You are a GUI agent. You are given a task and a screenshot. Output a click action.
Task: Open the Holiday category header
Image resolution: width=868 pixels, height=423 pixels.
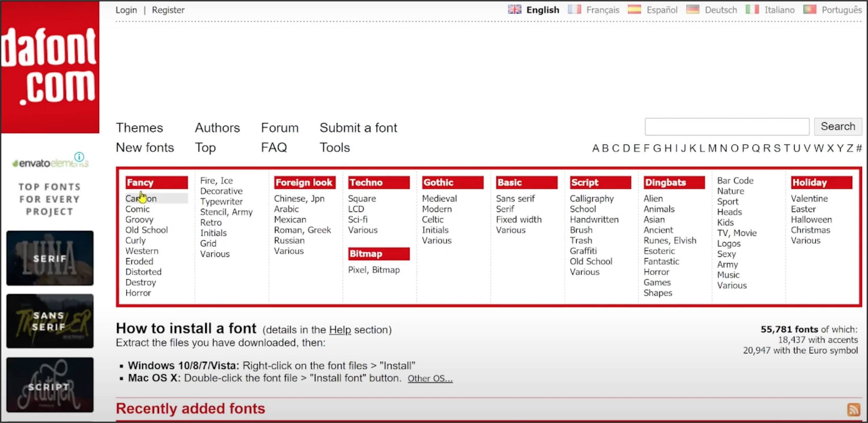[x=822, y=182]
